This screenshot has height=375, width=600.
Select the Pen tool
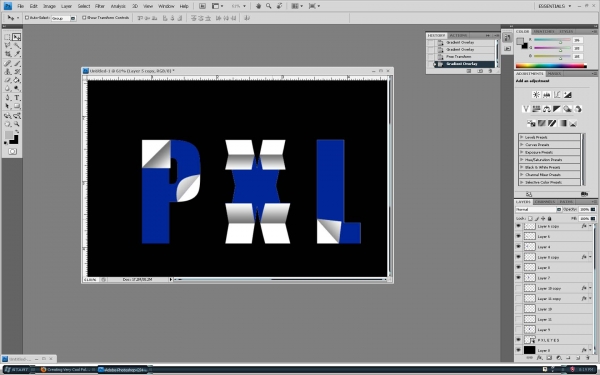click(7, 98)
